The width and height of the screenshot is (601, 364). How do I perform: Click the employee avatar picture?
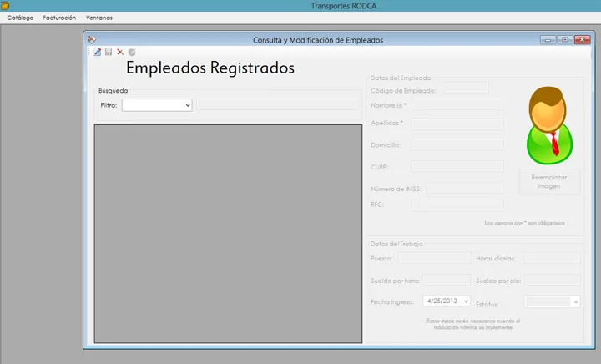click(x=549, y=126)
